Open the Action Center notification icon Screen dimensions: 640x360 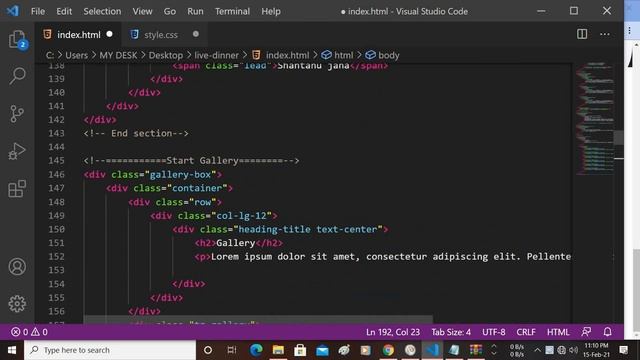coord(623,350)
